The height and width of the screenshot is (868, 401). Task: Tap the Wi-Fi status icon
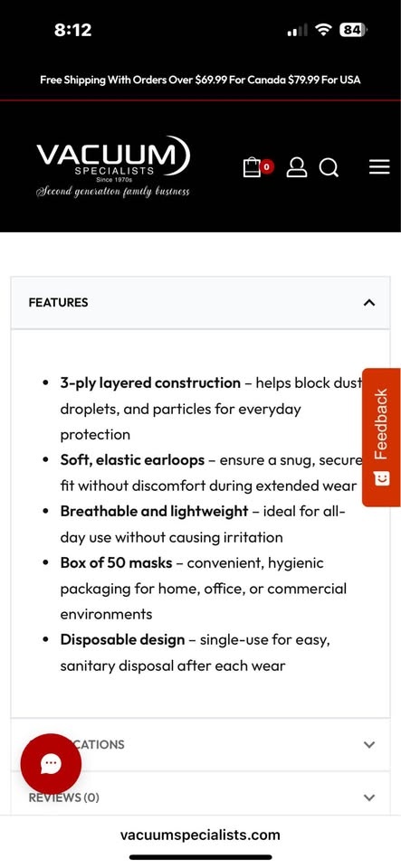(322, 30)
